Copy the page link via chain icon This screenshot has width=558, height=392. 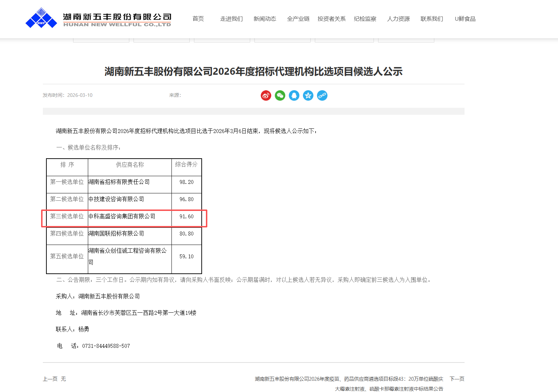(322, 95)
